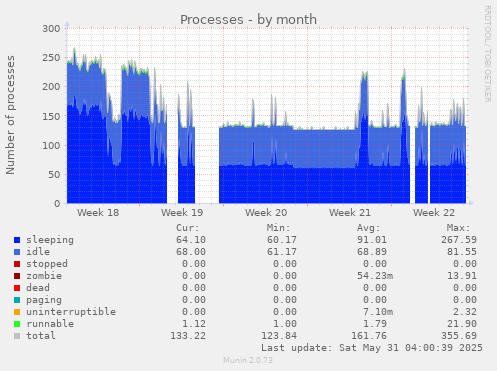Click the 200 y-axis tick label
Viewport: 497px width, 371px height.
coord(51,87)
